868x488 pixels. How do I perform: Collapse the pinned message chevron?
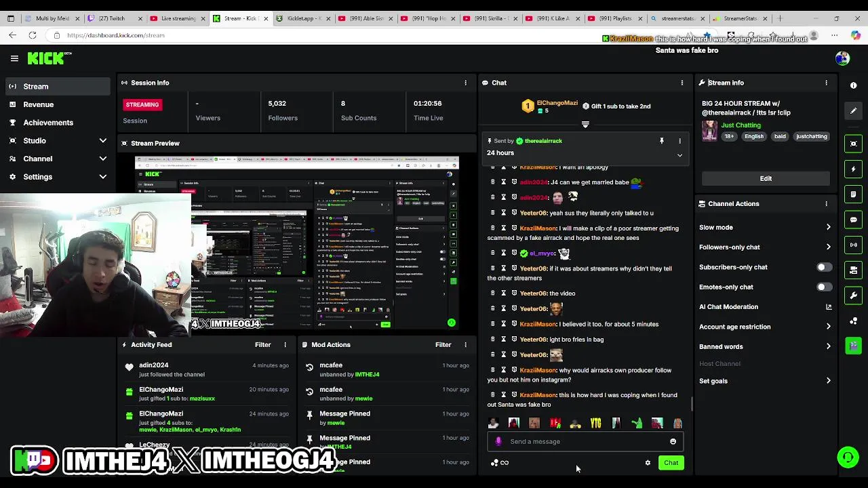tap(679, 155)
